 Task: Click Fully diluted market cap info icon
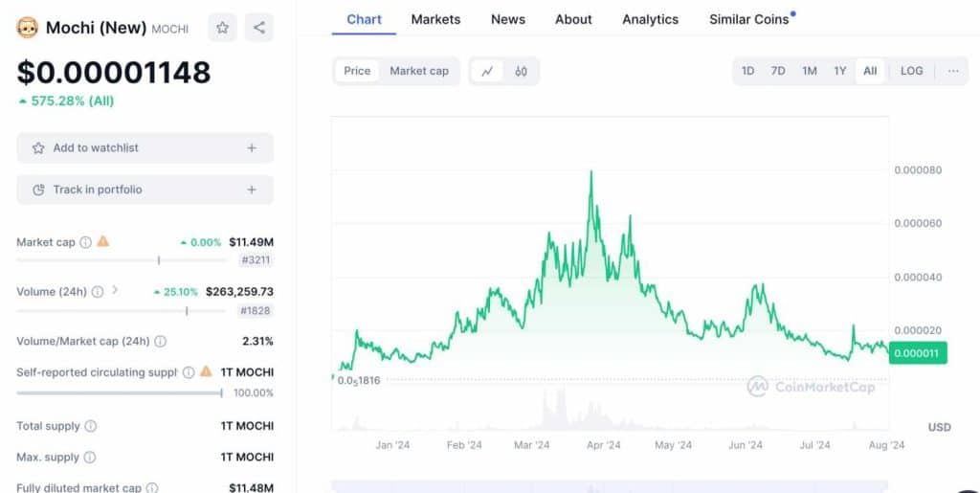pyautogui.click(x=152, y=488)
